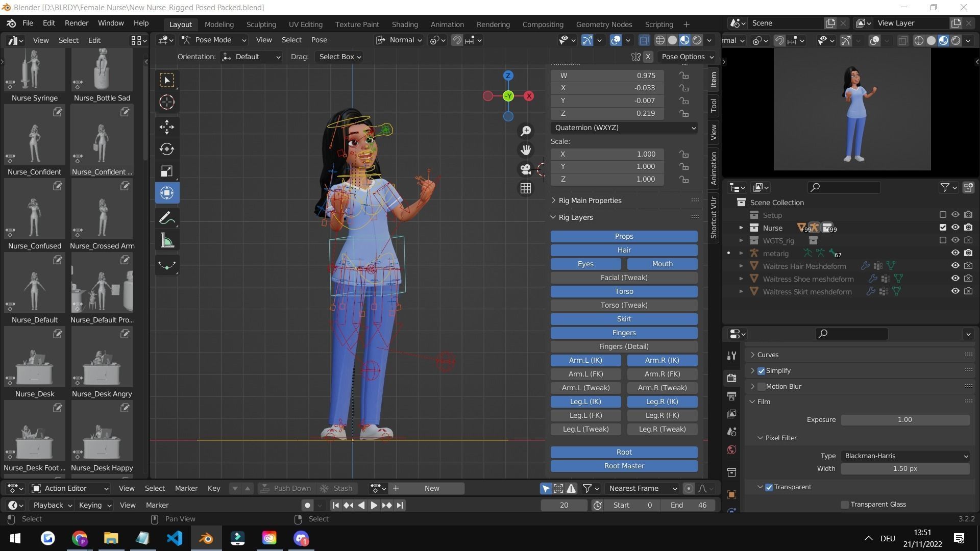The width and height of the screenshot is (980, 551).
Task: Click the Exposure value slider
Action: coord(905,420)
